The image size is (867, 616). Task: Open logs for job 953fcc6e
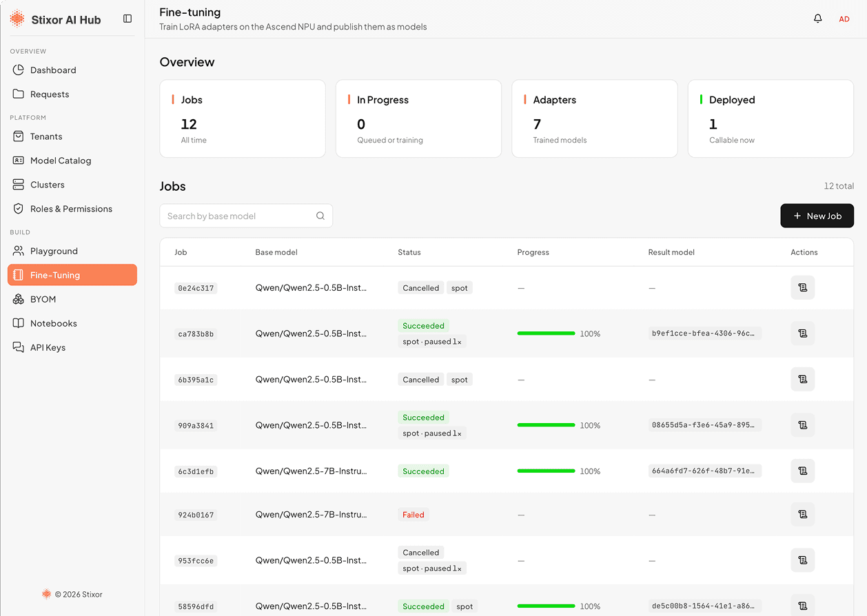[803, 560]
